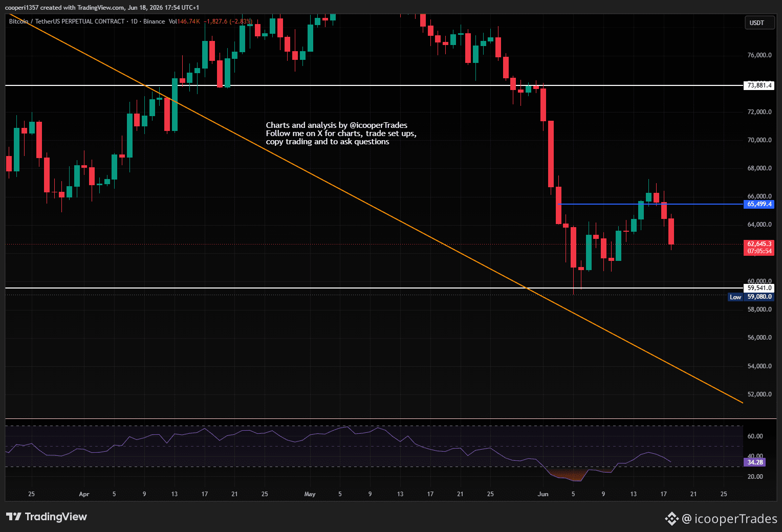
Task: Click the 54,000.0 price axis tick
Action: tap(759, 366)
